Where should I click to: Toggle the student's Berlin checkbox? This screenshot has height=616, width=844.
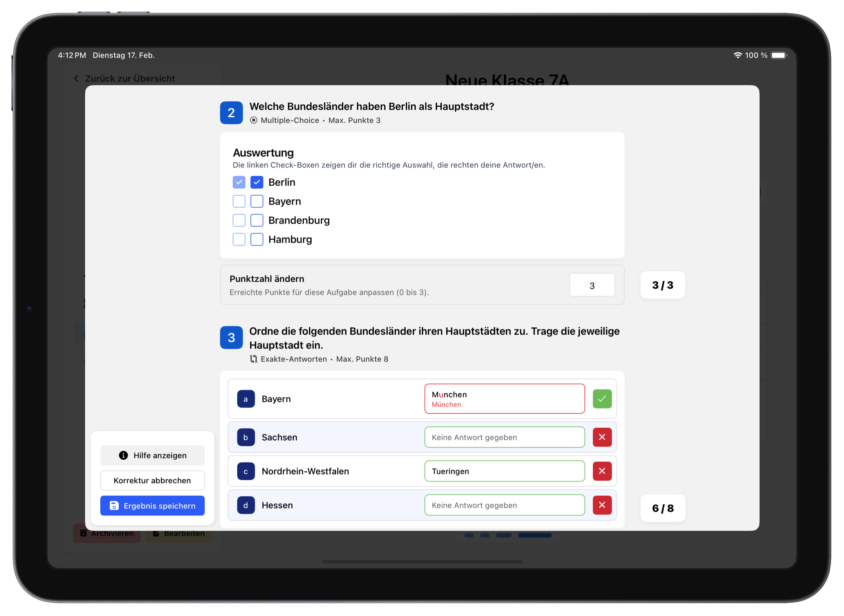click(x=257, y=182)
